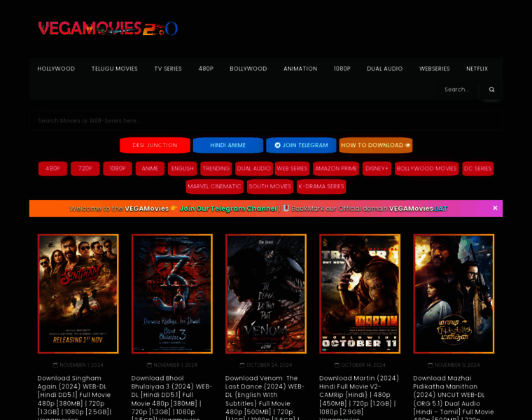Open the Dual Audio nav menu item

click(385, 69)
